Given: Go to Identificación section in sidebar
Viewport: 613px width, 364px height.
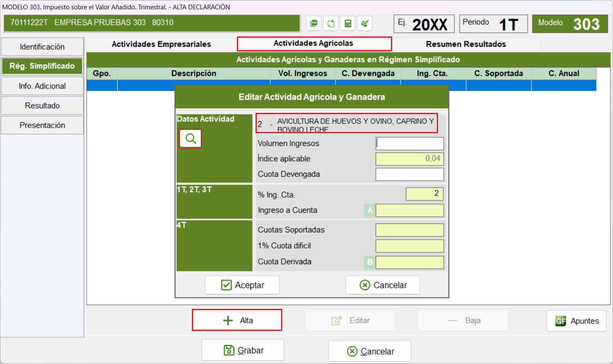Looking at the screenshot, I should click(42, 47).
